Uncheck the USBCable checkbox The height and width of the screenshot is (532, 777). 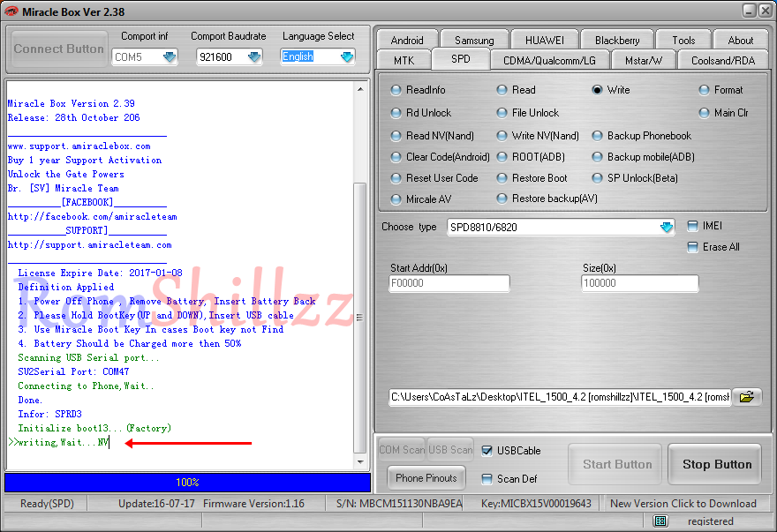[511, 450]
